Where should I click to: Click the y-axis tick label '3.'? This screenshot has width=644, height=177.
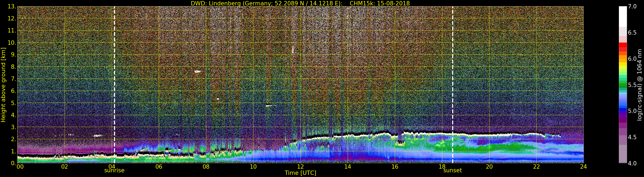14,127
